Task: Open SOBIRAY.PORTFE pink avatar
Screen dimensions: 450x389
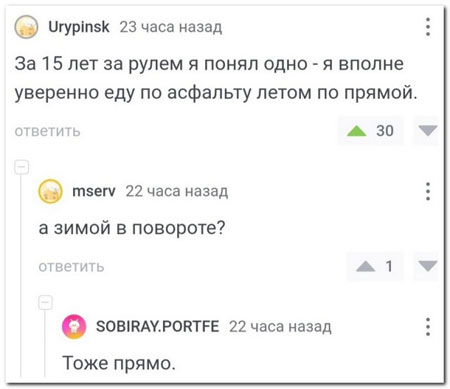Action: pyautogui.click(x=74, y=327)
